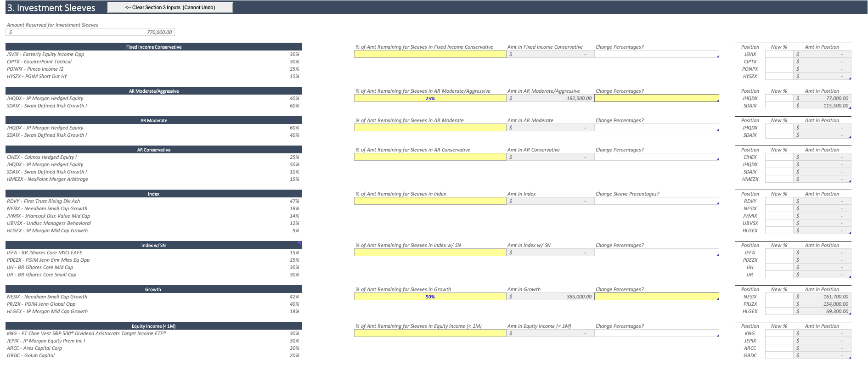Click the 154,000.00 PRJZX amount cell
The image size is (868, 365).
pos(822,304)
